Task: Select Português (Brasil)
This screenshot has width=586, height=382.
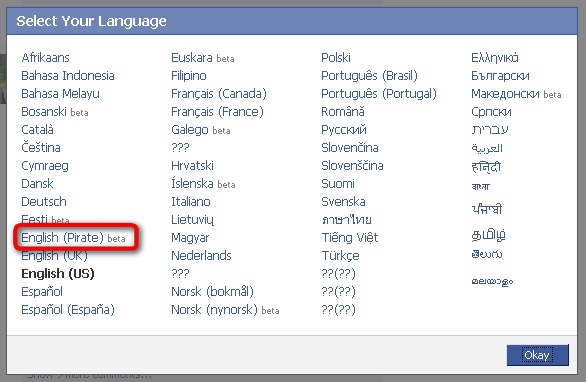Action: (x=369, y=76)
